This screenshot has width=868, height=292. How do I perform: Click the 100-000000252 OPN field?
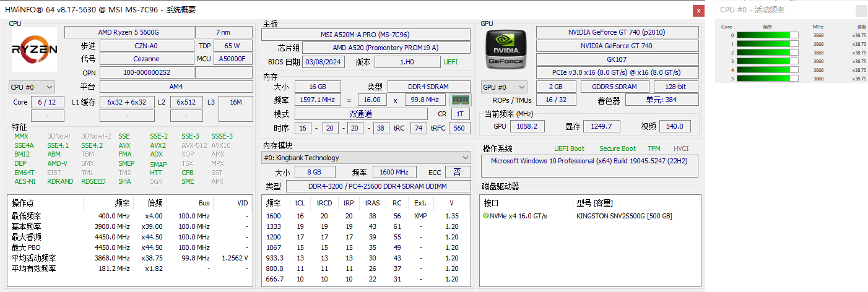146,72
